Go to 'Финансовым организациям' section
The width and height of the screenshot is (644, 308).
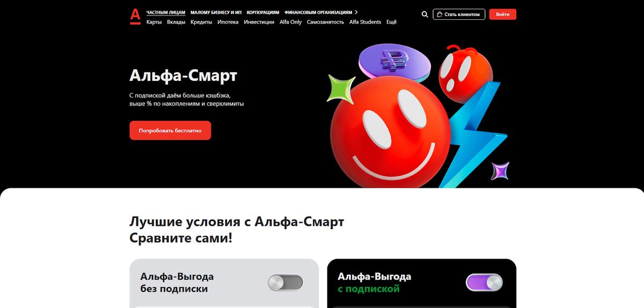318,12
